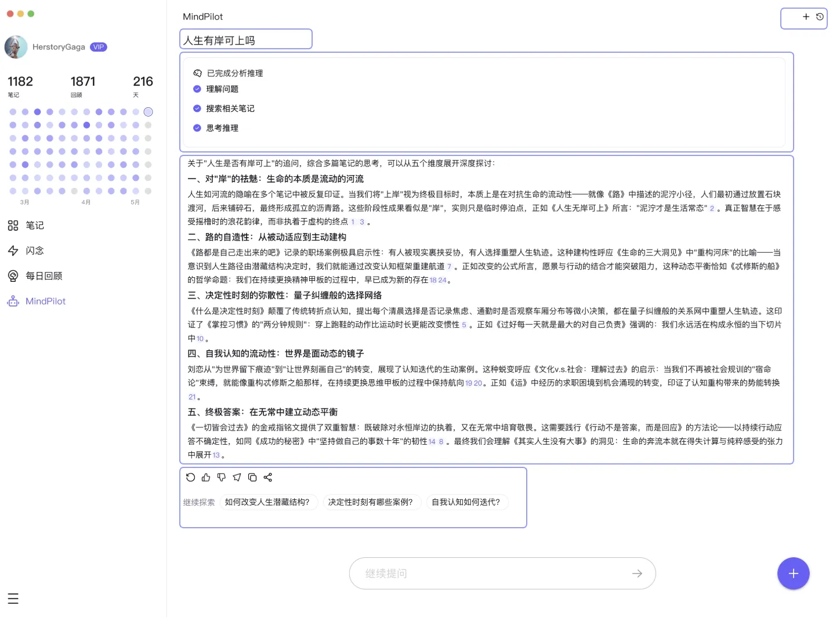Open citation 18 after 新的存在
Viewport: 840px width, 617px height.
point(433,280)
